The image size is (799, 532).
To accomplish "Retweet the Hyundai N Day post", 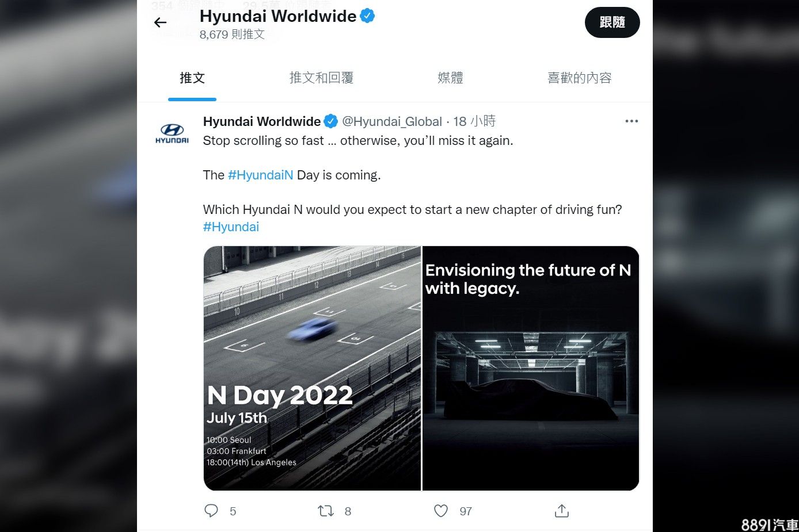I will [326, 511].
